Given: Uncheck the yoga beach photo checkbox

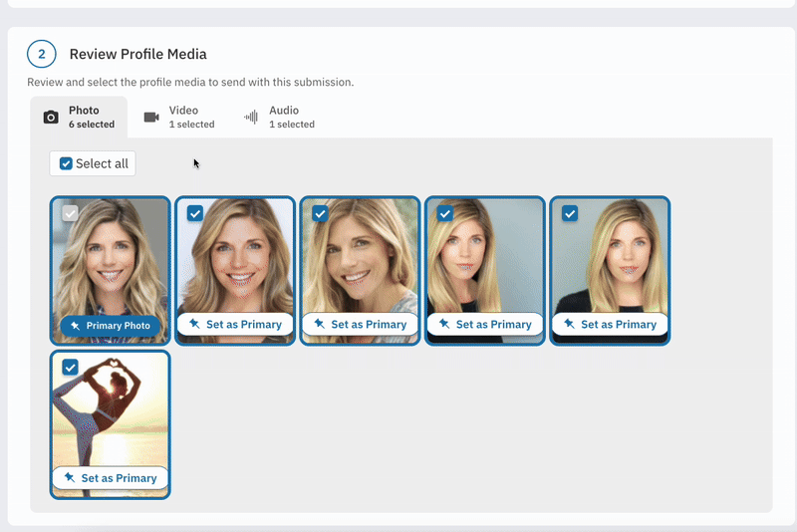Looking at the screenshot, I should pos(70,367).
